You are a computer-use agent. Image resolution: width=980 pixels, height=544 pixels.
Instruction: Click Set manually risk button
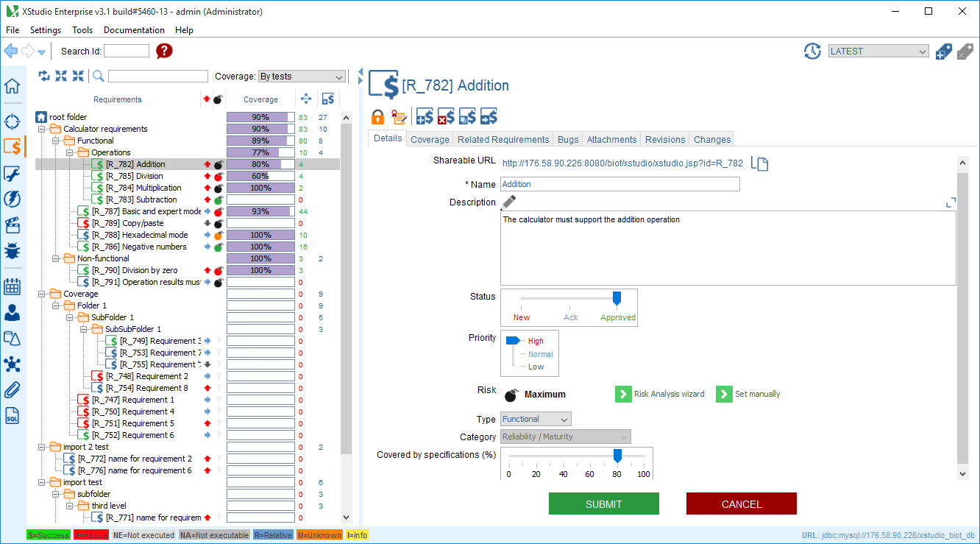pos(749,394)
